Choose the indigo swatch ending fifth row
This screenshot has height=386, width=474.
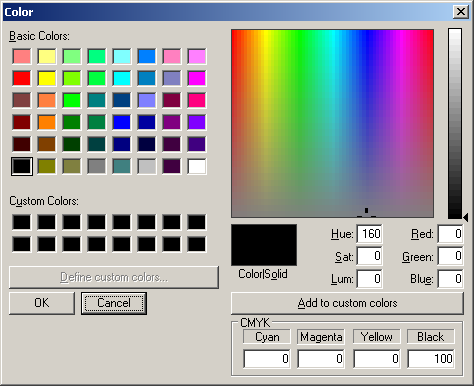click(197, 144)
